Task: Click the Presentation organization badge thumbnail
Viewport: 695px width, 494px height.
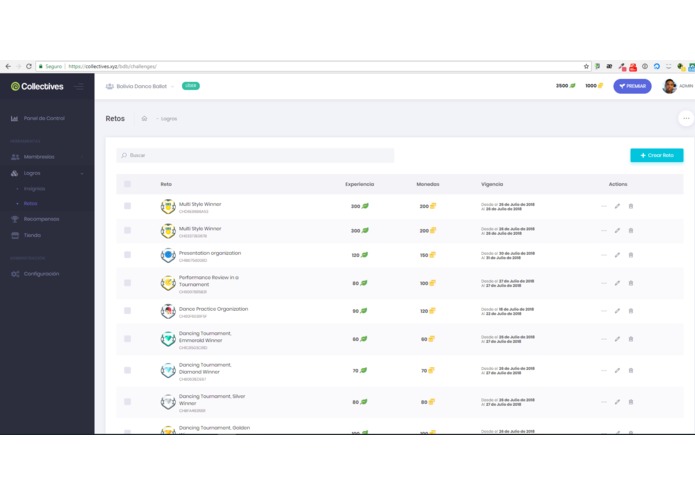Action: pos(168,255)
